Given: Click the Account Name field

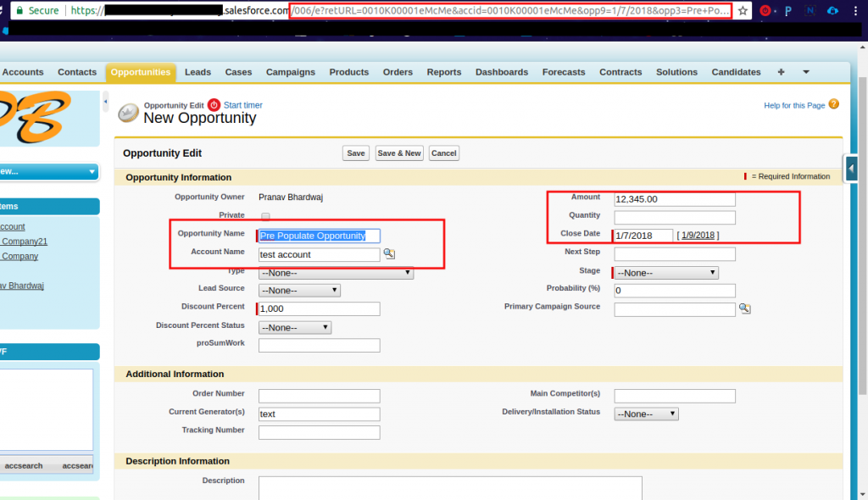Looking at the screenshot, I should click(x=320, y=255).
